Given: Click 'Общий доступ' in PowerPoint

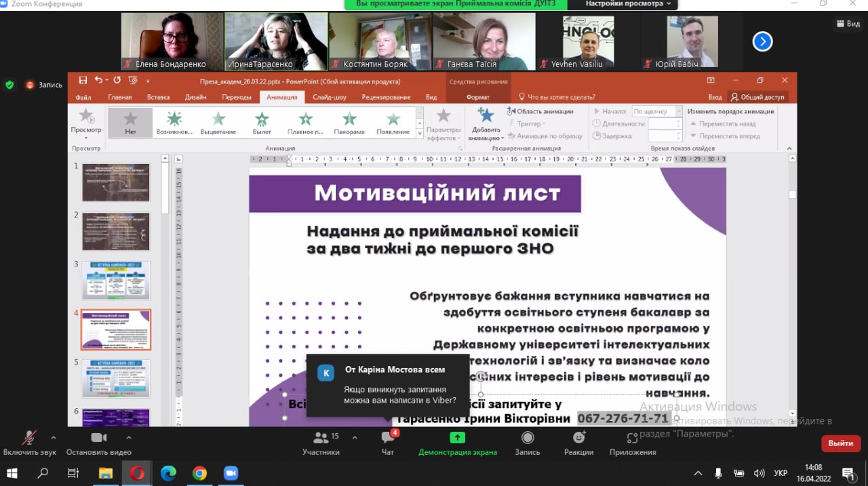Looking at the screenshot, I should tap(758, 97).
